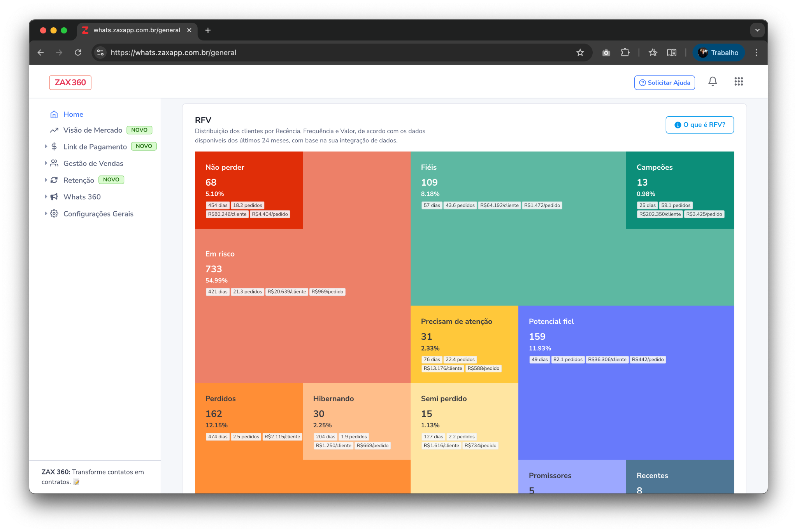Expand the Retenção sidebar item
The width and height of the screenshot is (797, 532).
(x=79, y=180)
